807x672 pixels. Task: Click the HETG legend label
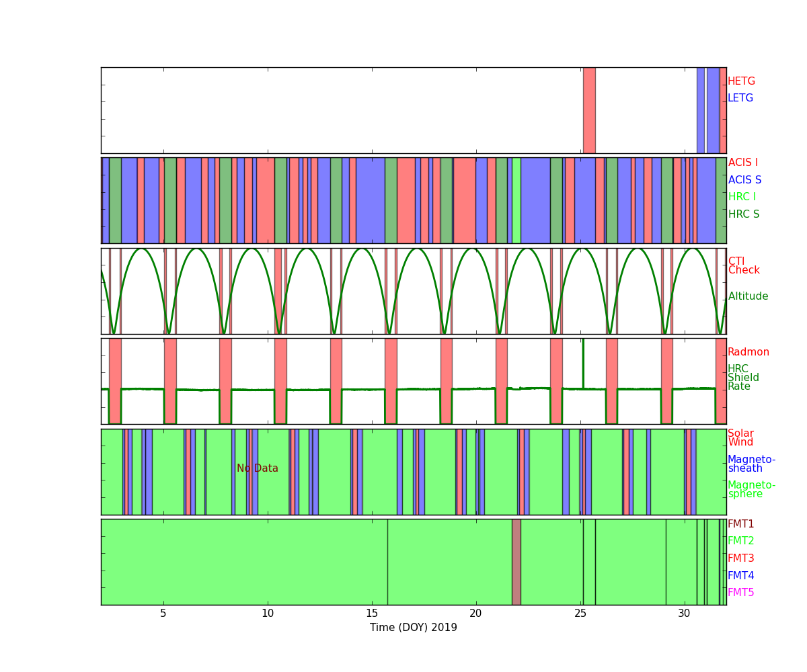741,81
